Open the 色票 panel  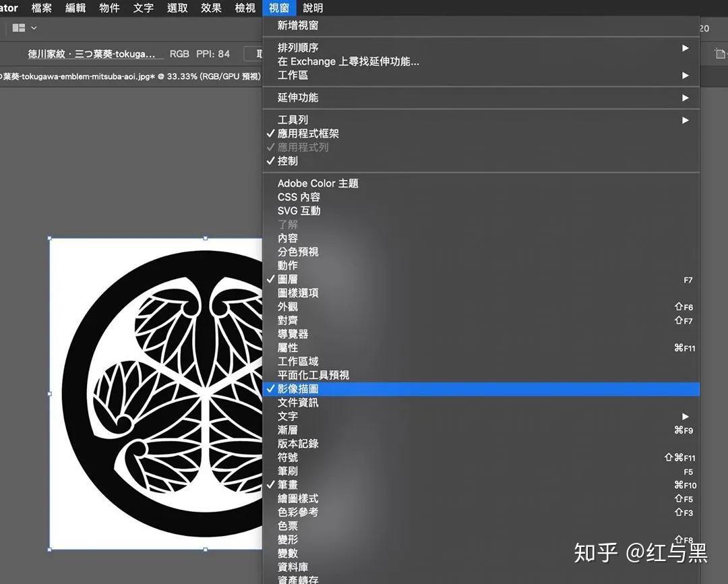pyautogui.click(x=481, y=527)
